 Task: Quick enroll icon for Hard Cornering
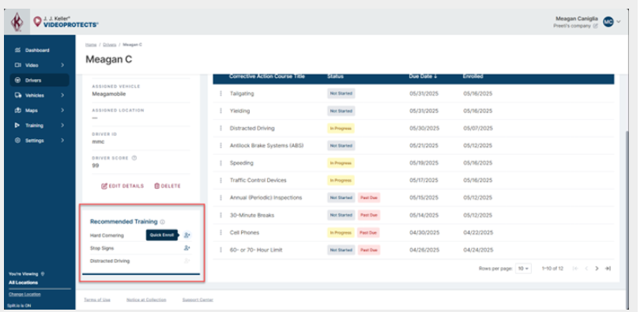[x=186, y=235]
